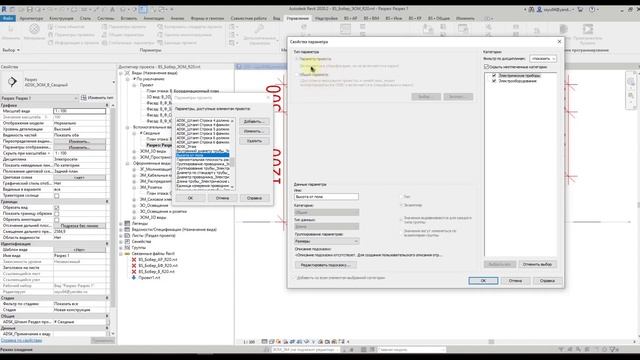
Task: Click the Имя field containing Высота от пола
Action: (326, 197)
